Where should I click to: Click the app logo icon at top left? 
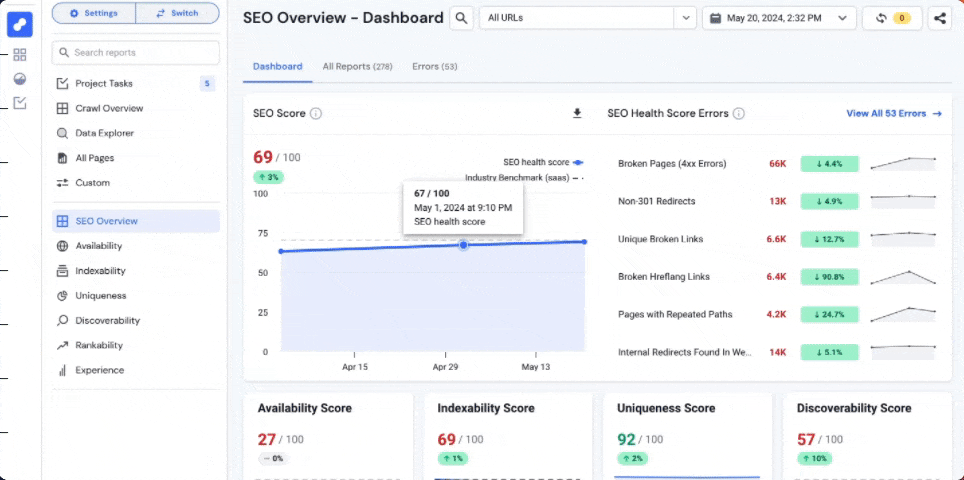coord(20,24)
